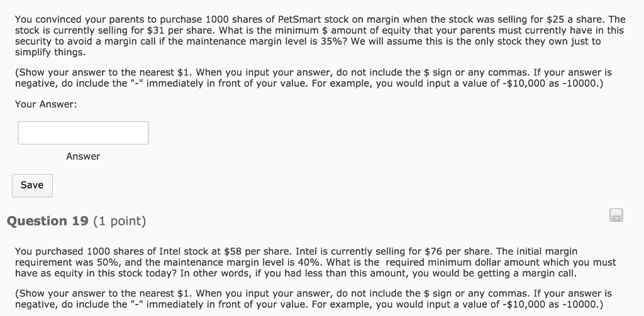The height and width of the screenshot is (316, 644).
Task: Click the -10000 example in the first question
Action: click(x=580, y=84)
